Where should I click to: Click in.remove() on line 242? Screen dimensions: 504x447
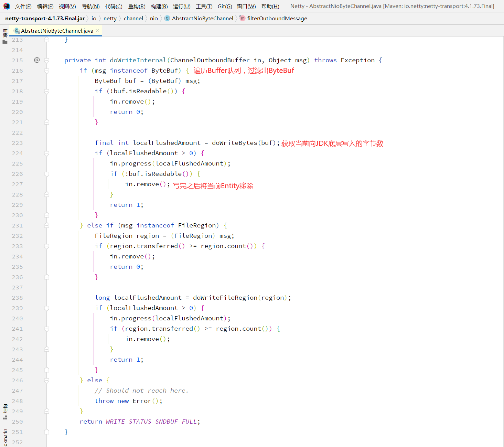[x=148, y=339]
